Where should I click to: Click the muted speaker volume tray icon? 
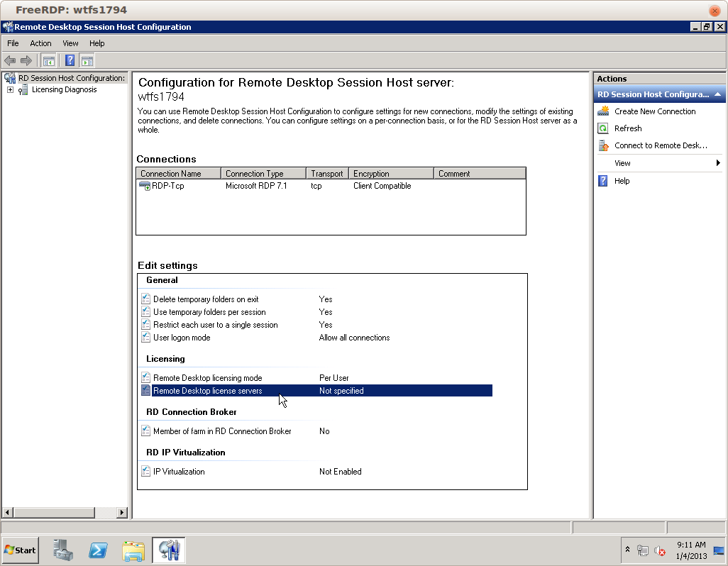point(659,550)
